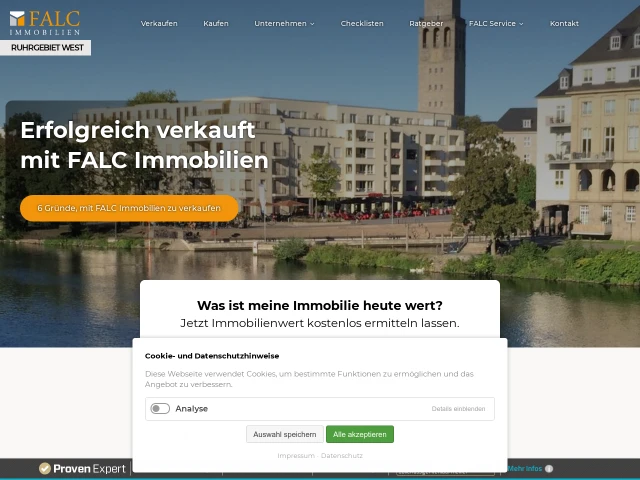Click the ProvenExpert checkmark badge icon
The width and height of the screenshot is (640, 480).
(x=45, y=469)
